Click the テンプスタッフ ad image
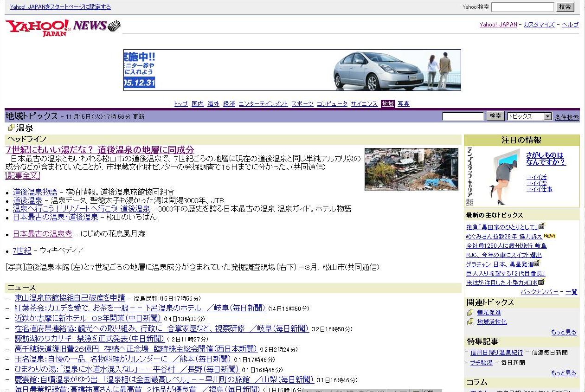The height and width of the screenshot is (392, 585). [494, 177]
